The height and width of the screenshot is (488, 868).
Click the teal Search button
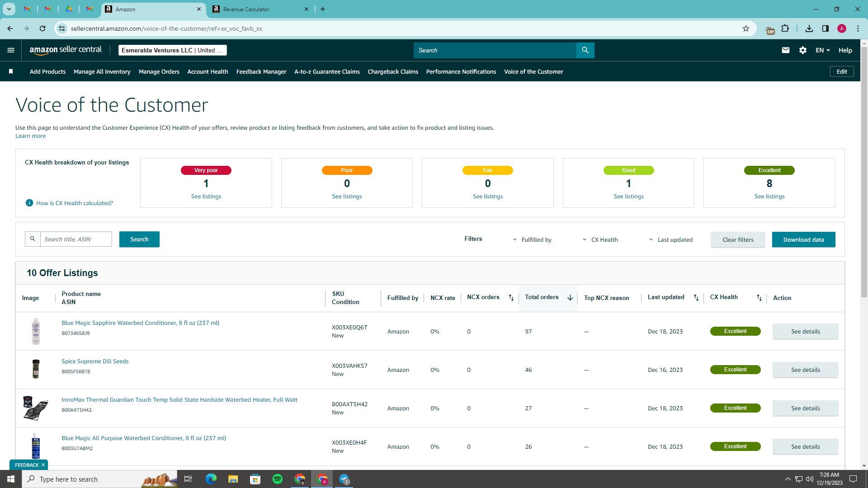click(139, 239)
